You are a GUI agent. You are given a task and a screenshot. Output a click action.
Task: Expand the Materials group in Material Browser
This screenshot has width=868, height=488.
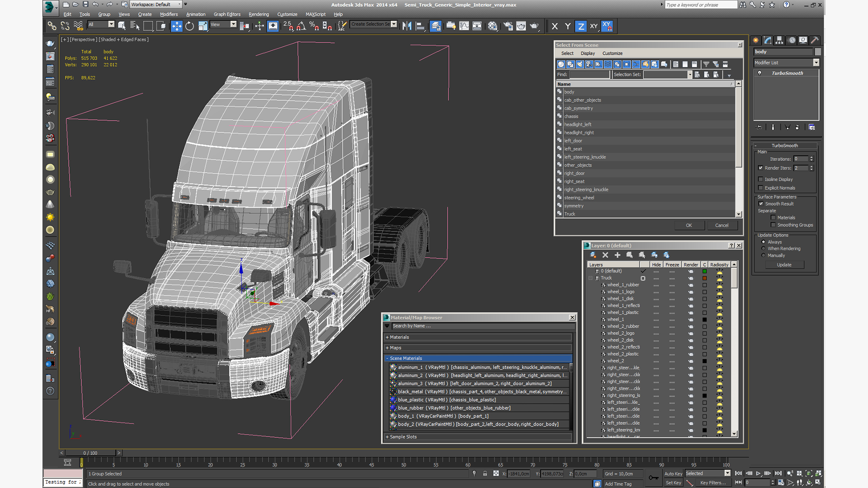(x=478, y=337)
